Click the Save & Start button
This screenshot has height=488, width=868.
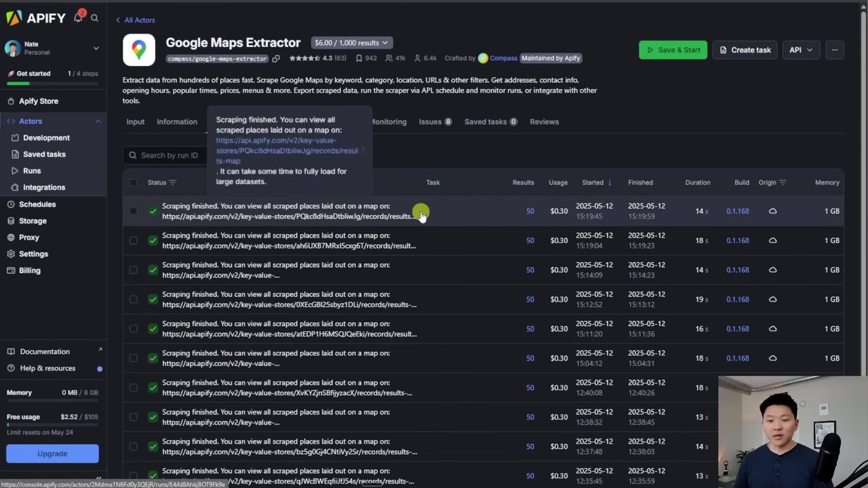point(673,50)
